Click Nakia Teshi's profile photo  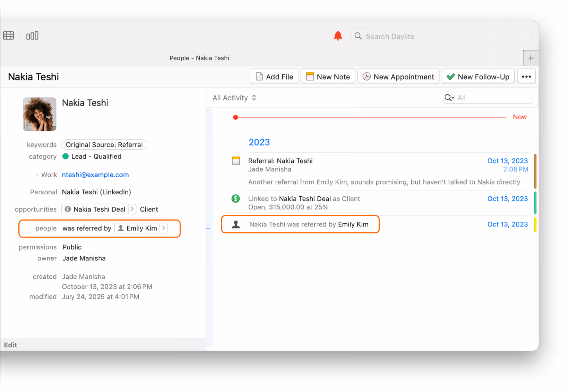[40, 114]
